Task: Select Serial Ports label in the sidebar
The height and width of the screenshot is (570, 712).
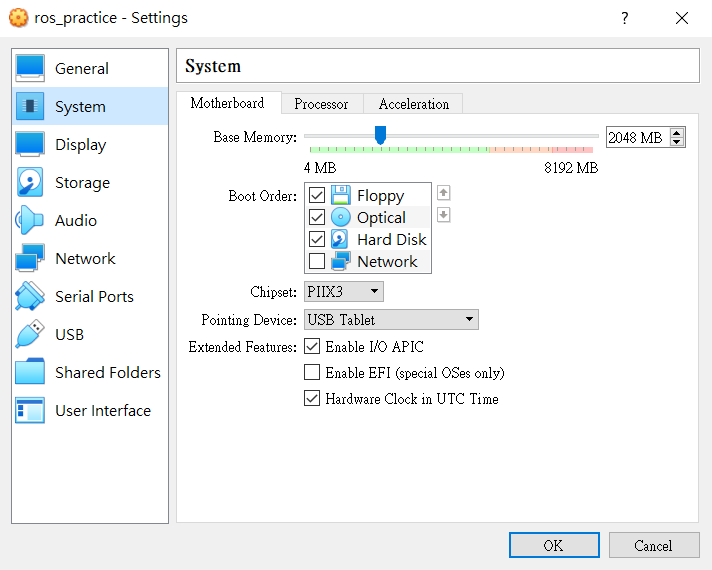Action: [94, 297]
